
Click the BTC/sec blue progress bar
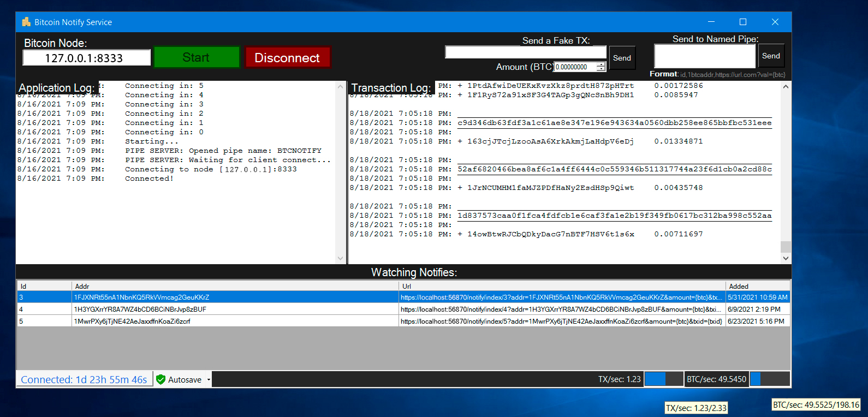(x=770, y=379)
